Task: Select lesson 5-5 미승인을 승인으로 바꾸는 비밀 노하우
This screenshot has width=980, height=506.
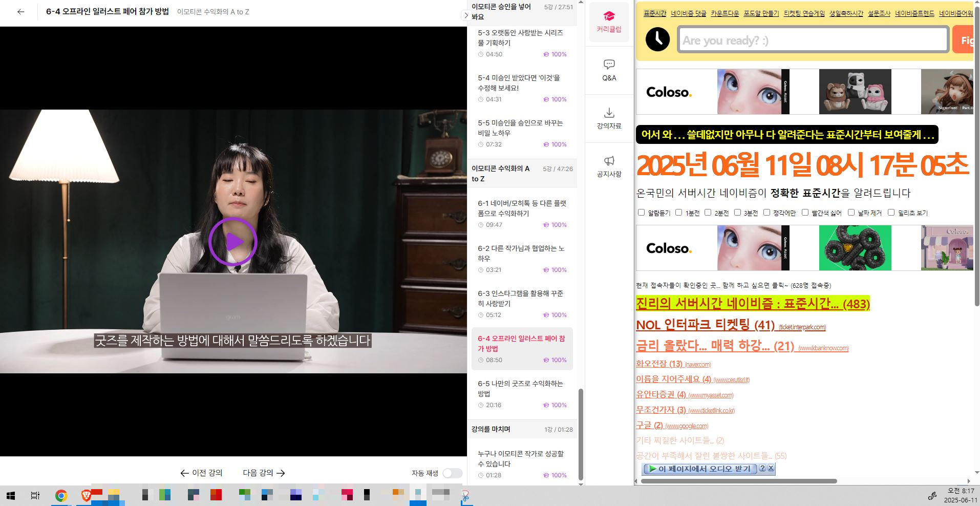Action: [522, 133]
